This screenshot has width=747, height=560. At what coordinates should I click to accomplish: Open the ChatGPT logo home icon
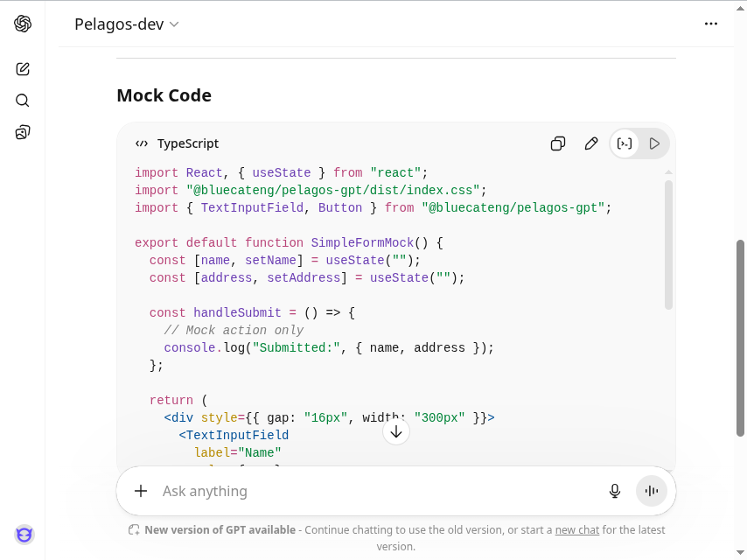tap(23, 24)
